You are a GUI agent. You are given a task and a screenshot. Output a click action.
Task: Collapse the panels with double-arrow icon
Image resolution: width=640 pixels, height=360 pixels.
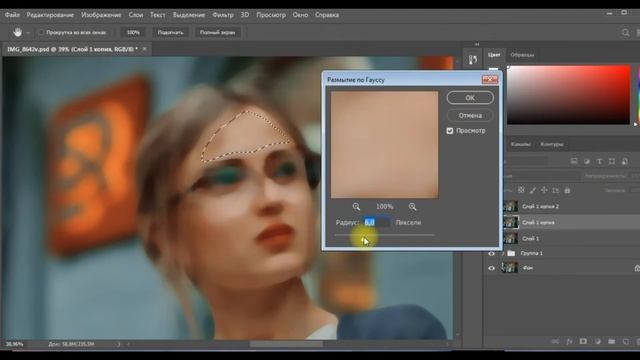coord(477,44)
